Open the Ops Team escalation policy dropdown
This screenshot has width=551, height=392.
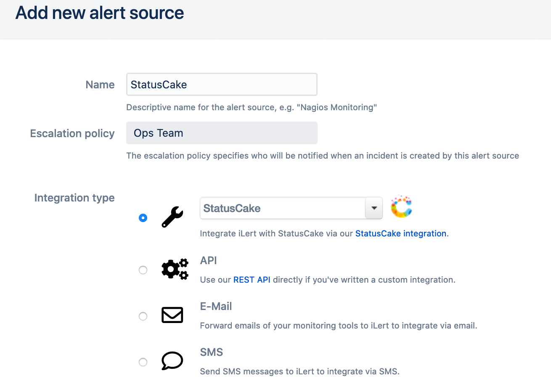click(x=222, y=133)
